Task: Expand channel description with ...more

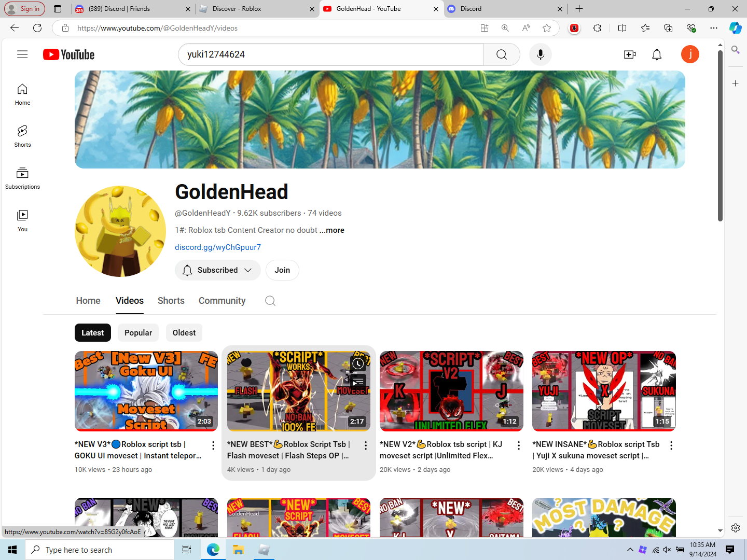Action: (x=332, y=230)
